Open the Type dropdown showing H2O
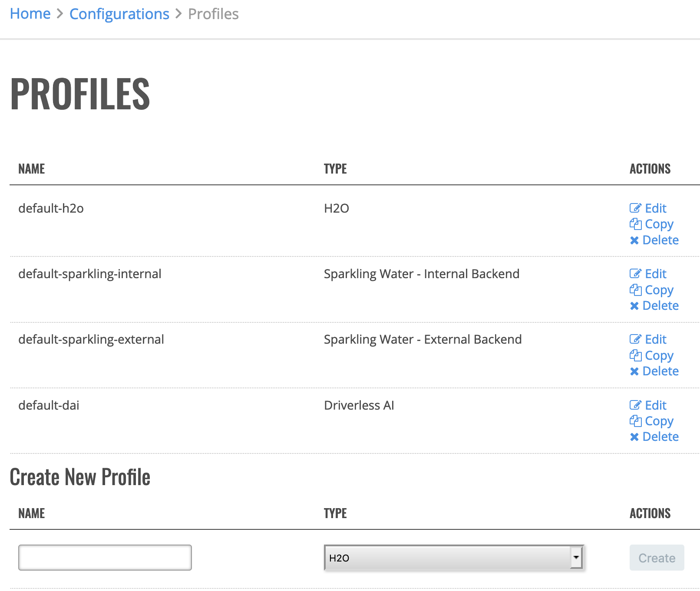Screen dimensions: 700x591 [x=454, y=558]
